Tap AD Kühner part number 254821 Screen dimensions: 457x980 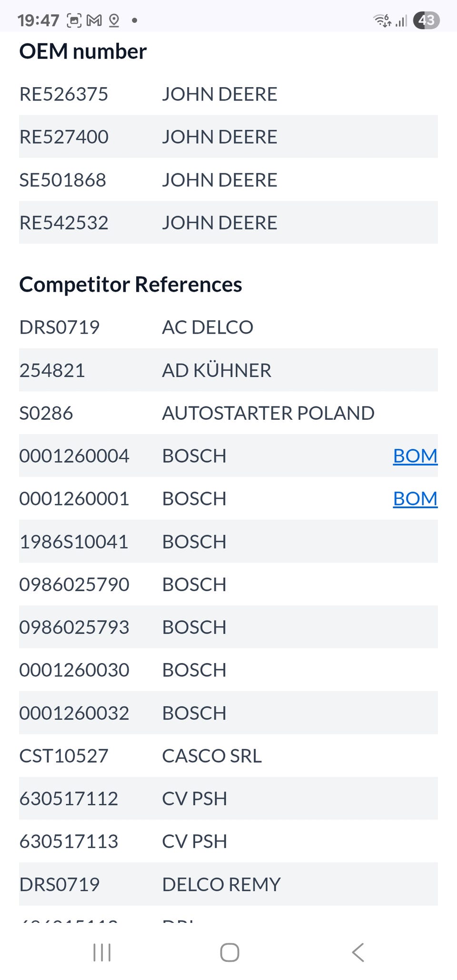(x=52, y=370)
